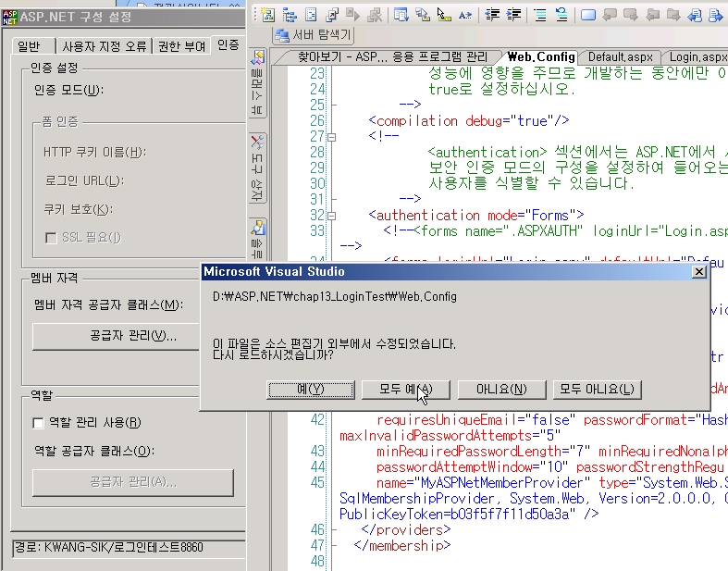
Task: Toggle bookmark toolbar icon
Action: pos(588,15)
